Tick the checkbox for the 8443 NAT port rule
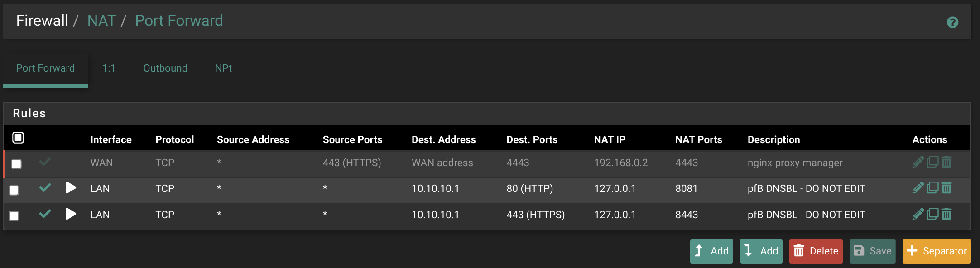980x268 pixels. [x=14, y=216]
